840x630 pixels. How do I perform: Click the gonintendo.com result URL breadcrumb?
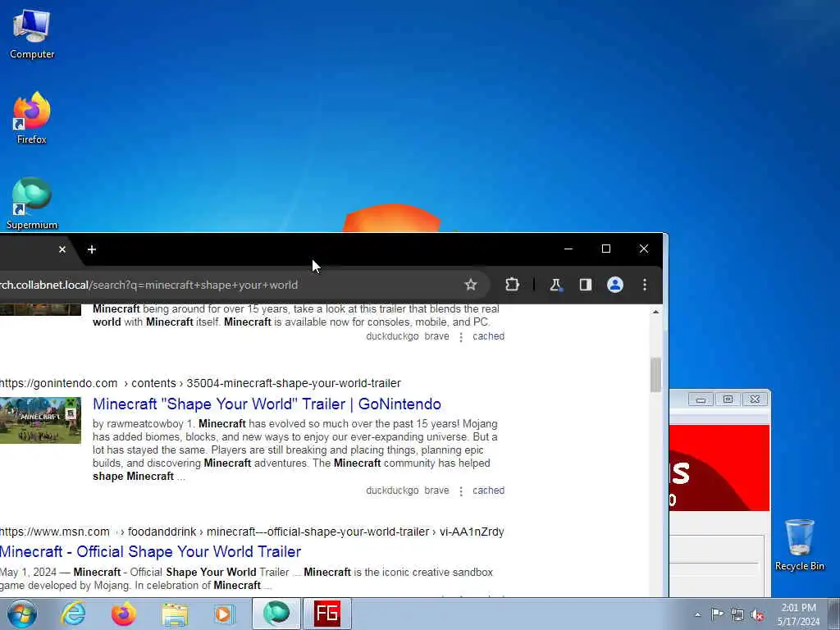pos(200,384)
